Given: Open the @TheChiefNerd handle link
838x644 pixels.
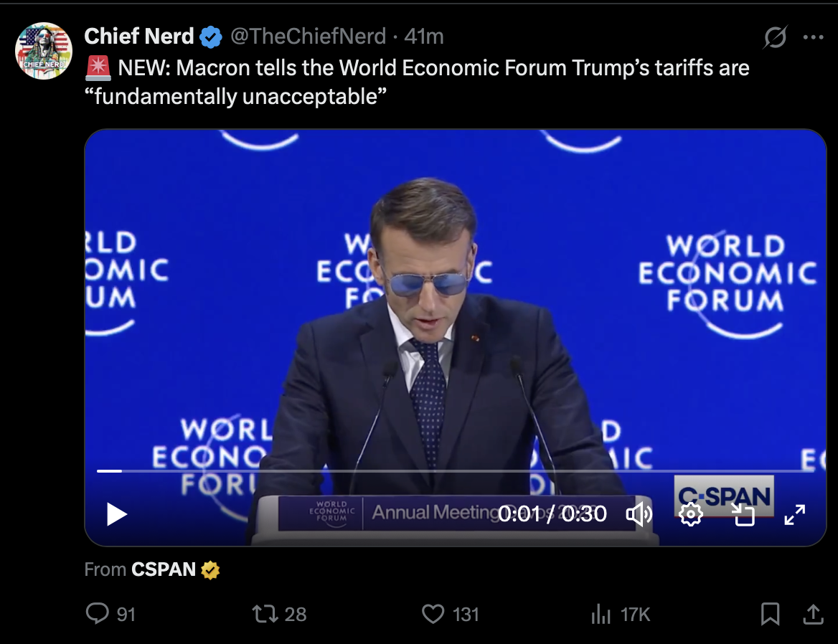Looking at the screenshot, I should click(x=307, y=36).
